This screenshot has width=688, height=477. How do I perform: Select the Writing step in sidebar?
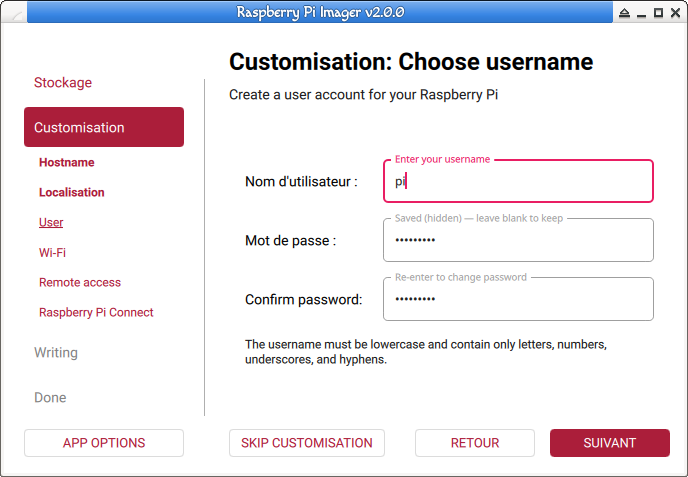coord(56,352)
